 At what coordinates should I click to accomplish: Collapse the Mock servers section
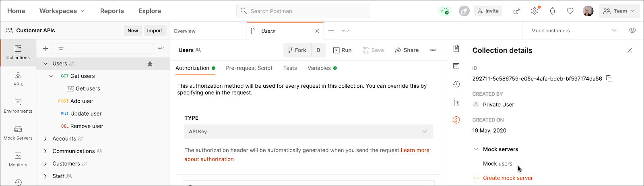point(476,149)
